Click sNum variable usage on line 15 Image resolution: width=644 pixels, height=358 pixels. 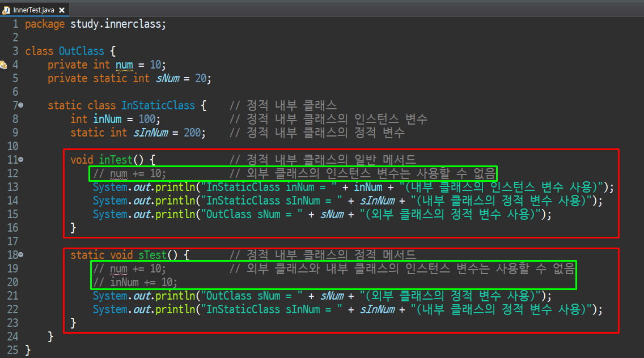[332, 214]
